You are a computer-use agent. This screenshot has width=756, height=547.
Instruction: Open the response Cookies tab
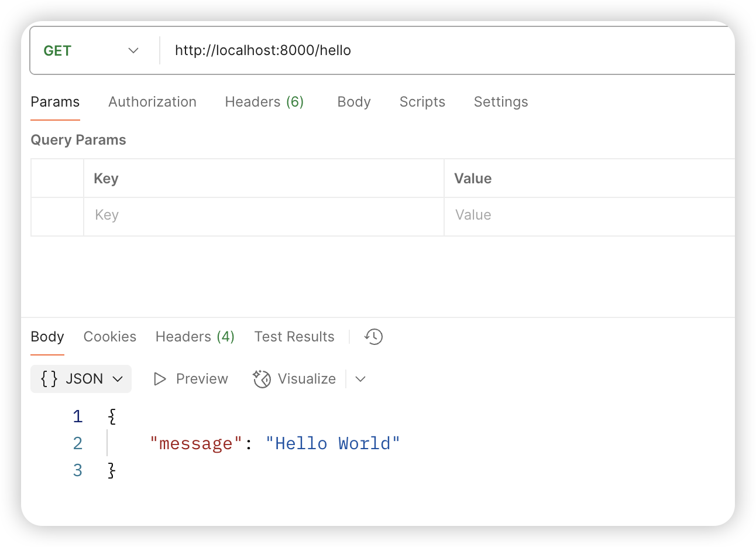[x=110, y=337]
